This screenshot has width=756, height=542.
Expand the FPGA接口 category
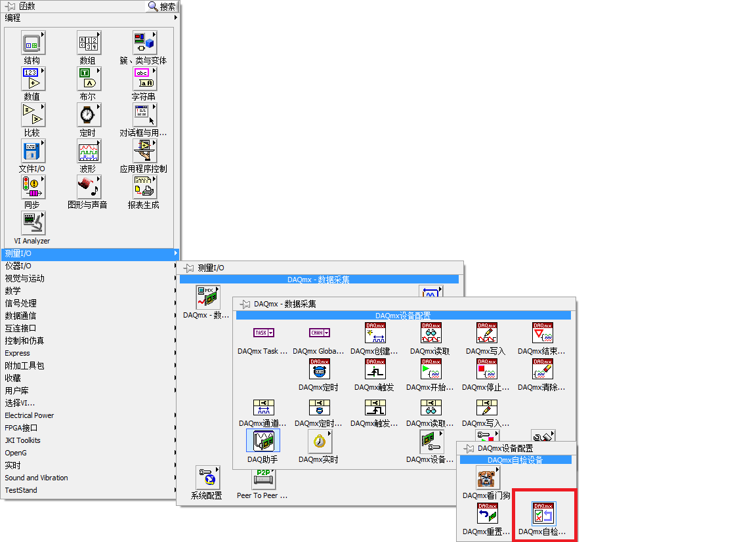[91, 428]
